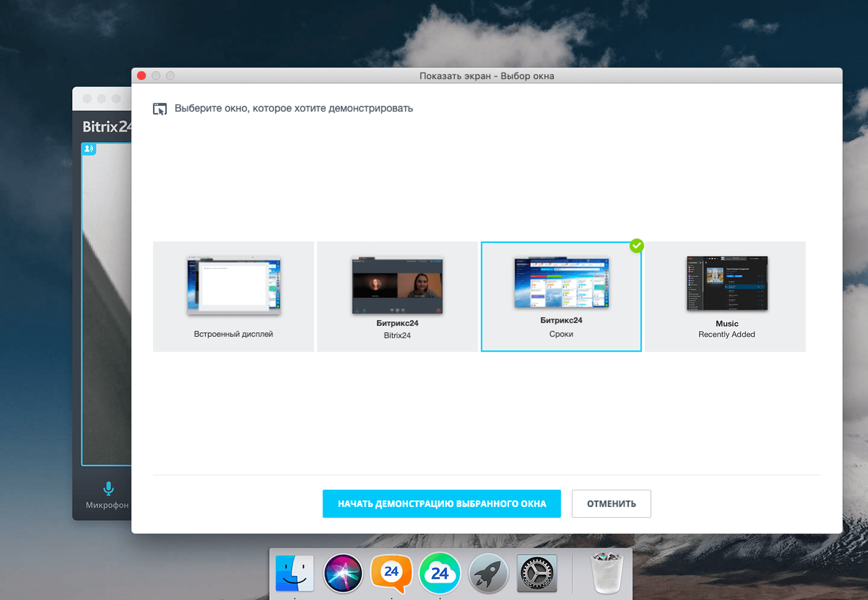Open the orange Bitrix24 messenger dock icon
Viewport: 868px width, 600px height.
(x=391, y=573)
